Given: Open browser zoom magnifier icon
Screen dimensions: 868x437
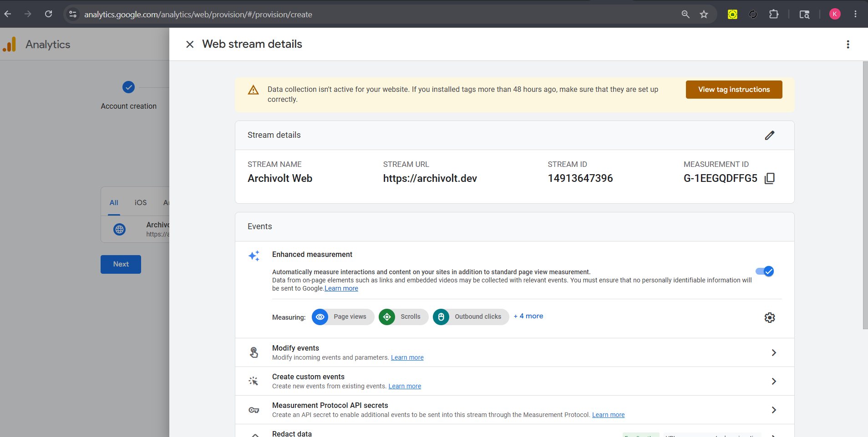Looking at the screenshot, I should pyautogui.click(x=685, y=14).
